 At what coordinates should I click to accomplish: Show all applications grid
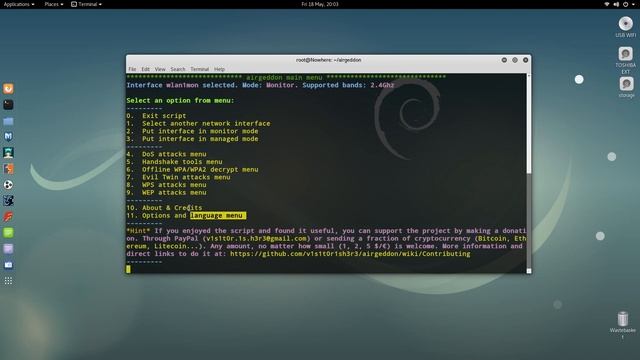[x=8, y=281]
